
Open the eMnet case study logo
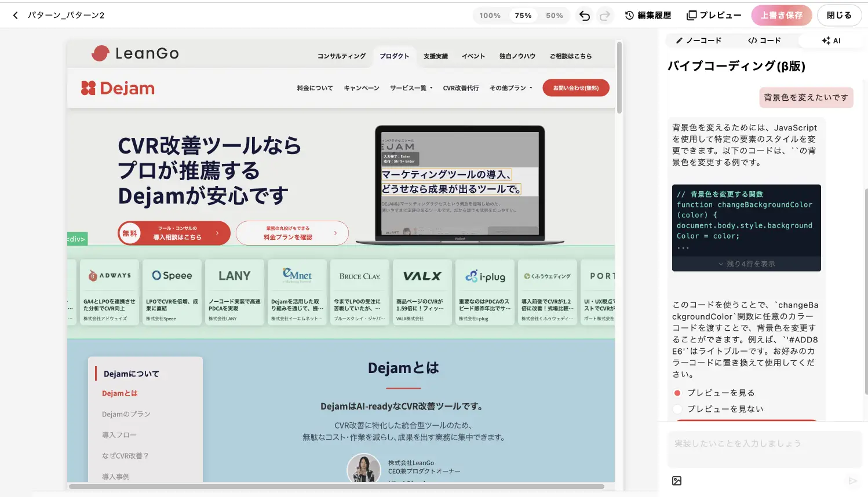[x=297, y=275]
